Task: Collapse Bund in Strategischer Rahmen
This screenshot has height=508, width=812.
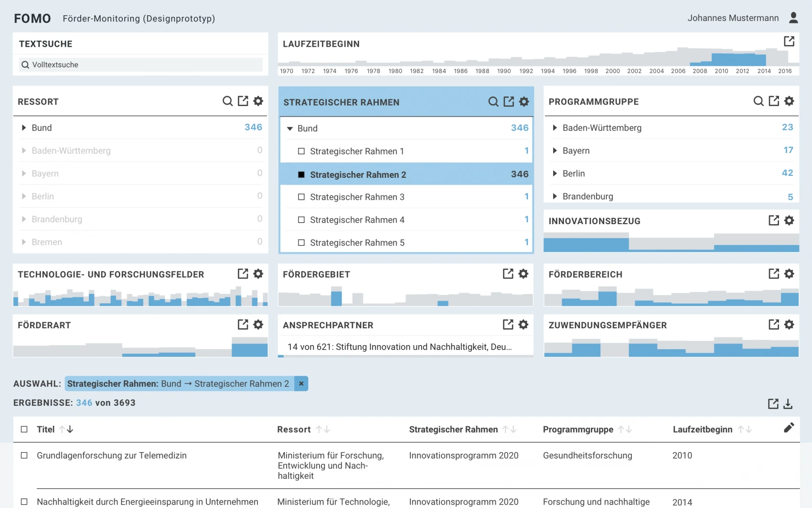Action: pos(289,129)
